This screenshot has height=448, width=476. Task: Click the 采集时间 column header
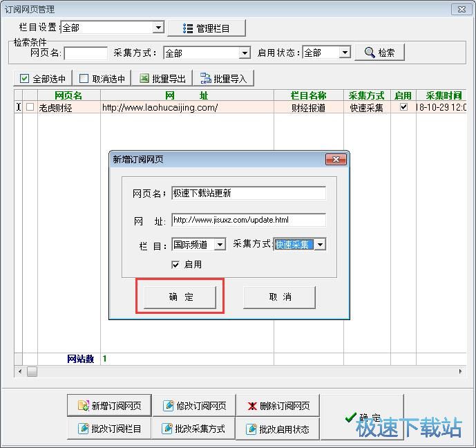click(441, 95)
